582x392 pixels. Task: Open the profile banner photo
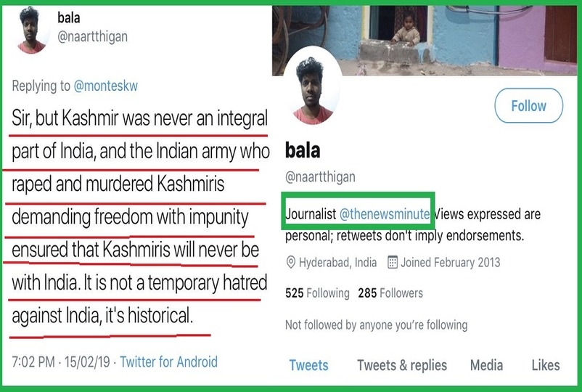425,40
